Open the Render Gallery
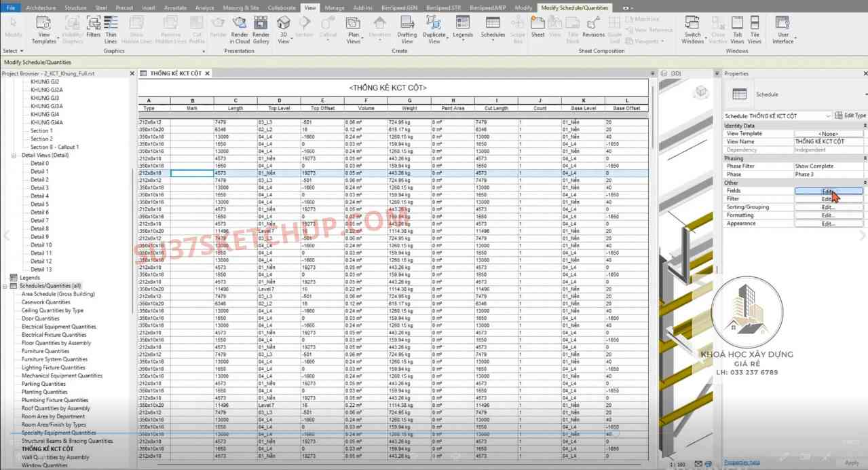868x470 pixels. click(261, 29)
